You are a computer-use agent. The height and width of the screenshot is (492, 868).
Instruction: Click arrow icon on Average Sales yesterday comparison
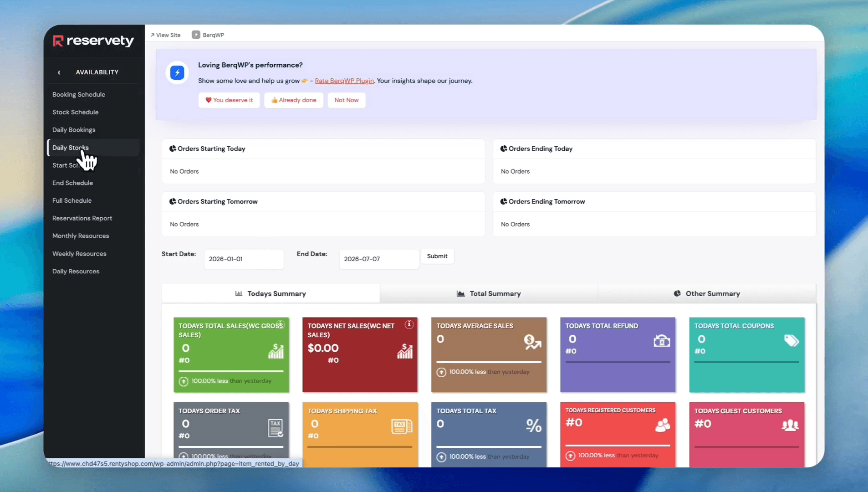(441, 372)
